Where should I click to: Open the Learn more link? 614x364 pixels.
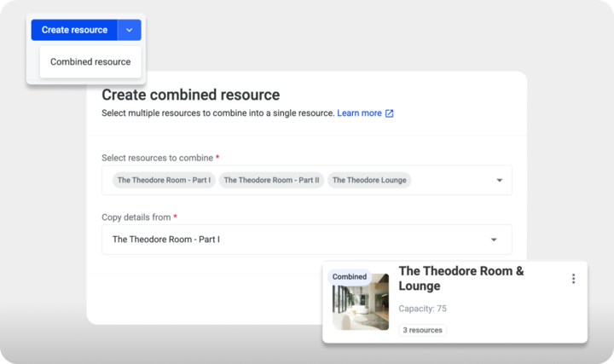point(359,113)
